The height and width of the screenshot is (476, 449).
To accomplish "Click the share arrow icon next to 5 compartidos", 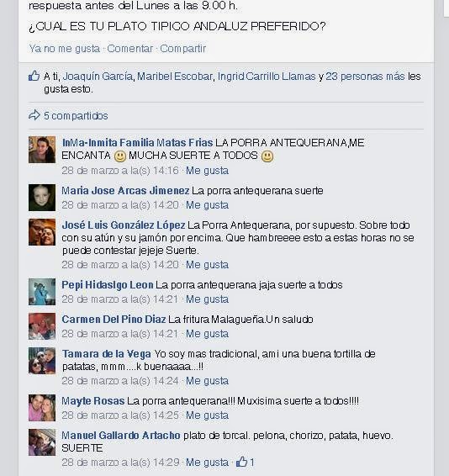I will click(x=34, y=115).
